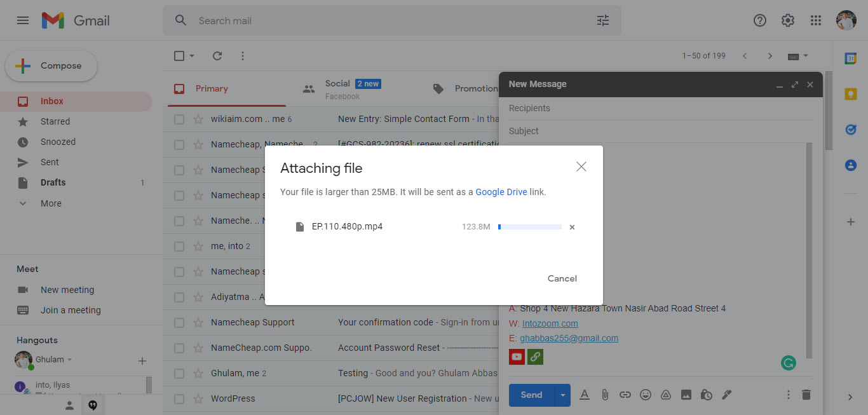The width and height of the screenshot is (868, 415).
Task: Check the wikiaim.com email checkbox
Action: [179, 119]
